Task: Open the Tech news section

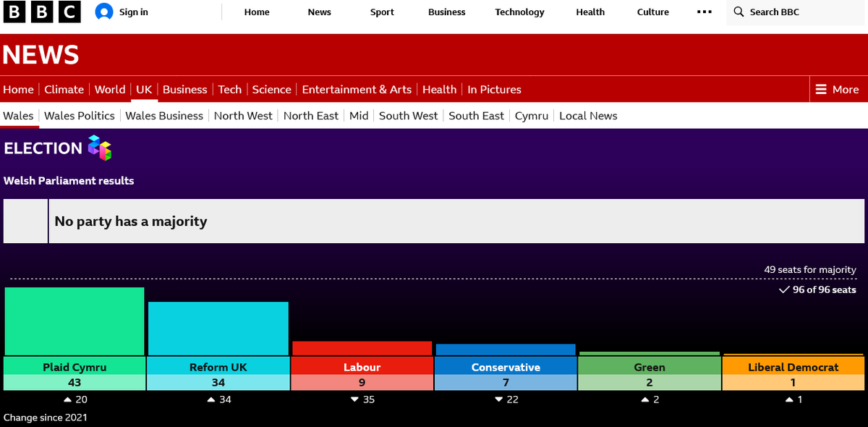Action: [x=230, y=90]
